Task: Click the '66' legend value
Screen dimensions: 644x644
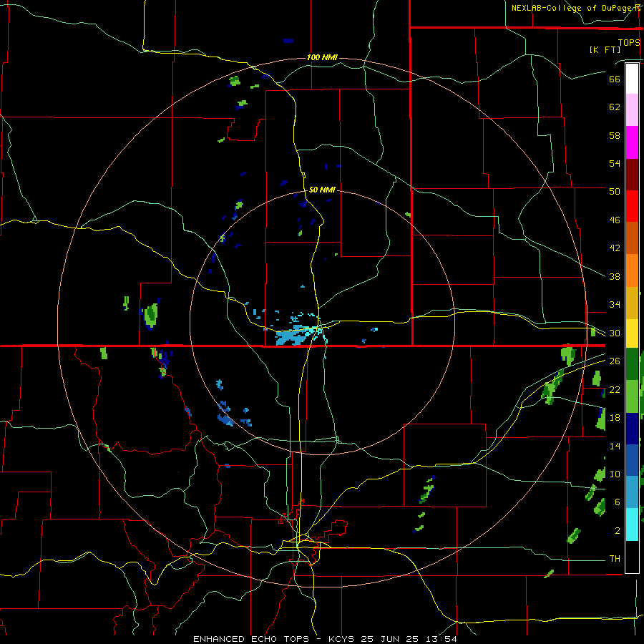Action: pos(615,79)
